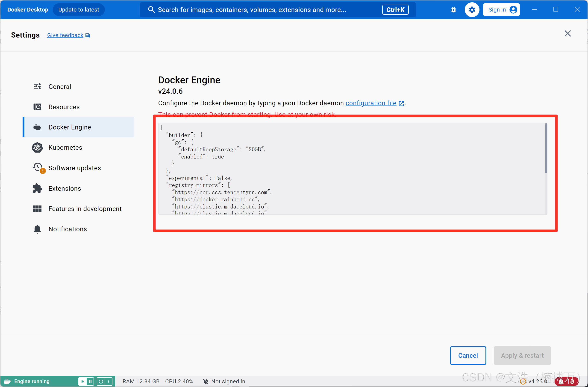Image resolution: width=588 pixels, height=387 pixels.
Task: Click Give feedback link
Action: click(x=65, y=35)
